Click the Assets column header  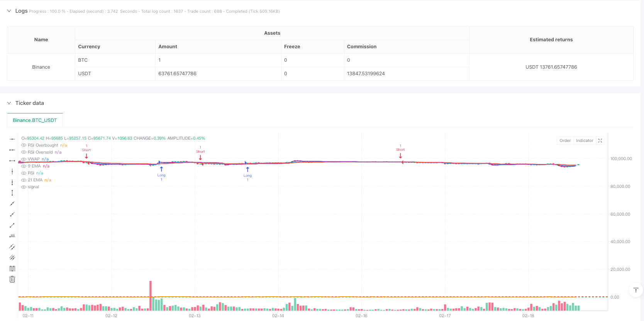point(272,33)
